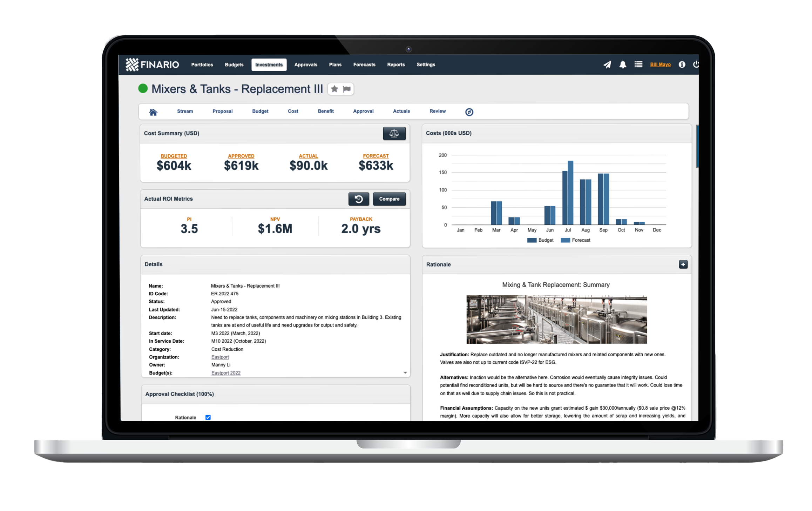
Task: Click the paper plane send icon
Action: pos(607,65)
